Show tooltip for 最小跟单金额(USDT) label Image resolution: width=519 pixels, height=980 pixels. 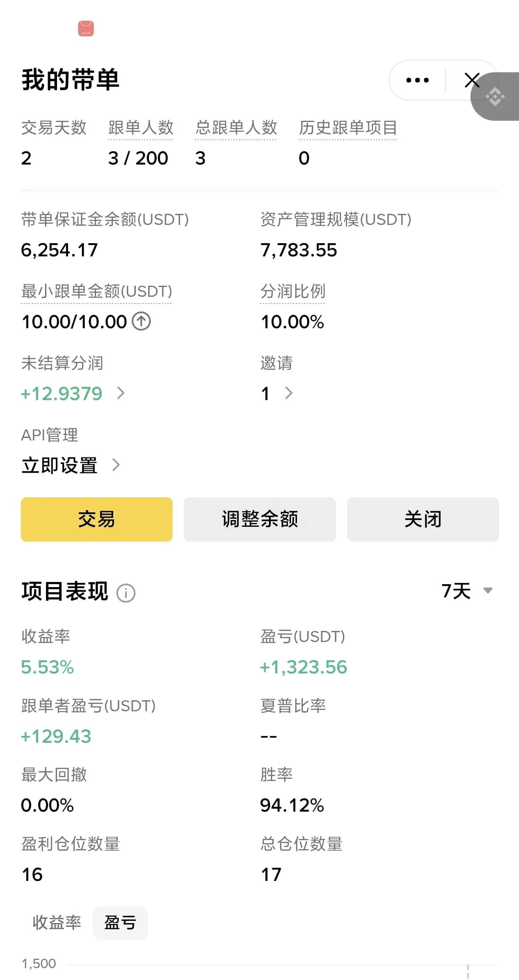click(x=97, y=291)
